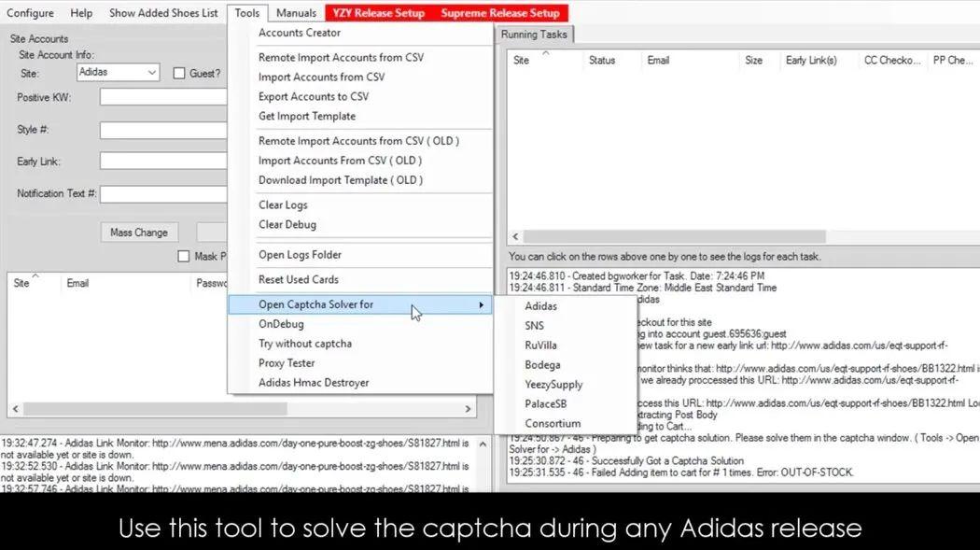The width and height of the screenshot is (980, 550).
Task: Open the Configure menu
Action: coord(30,13)
